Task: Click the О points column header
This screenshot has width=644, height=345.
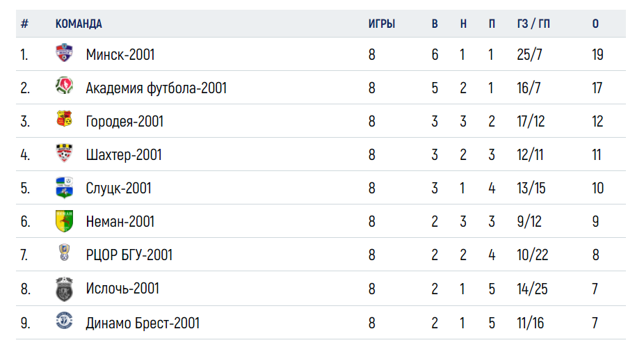Action: [595, 24]
